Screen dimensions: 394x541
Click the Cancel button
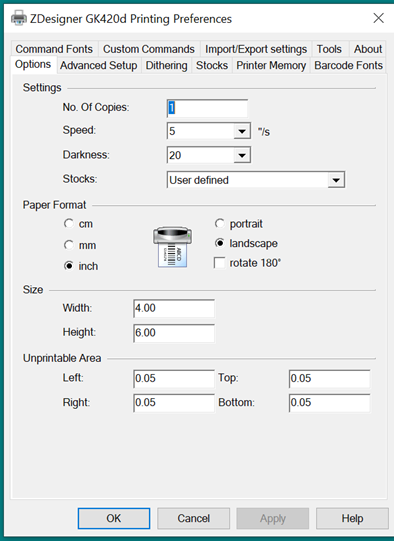[194, 518]
